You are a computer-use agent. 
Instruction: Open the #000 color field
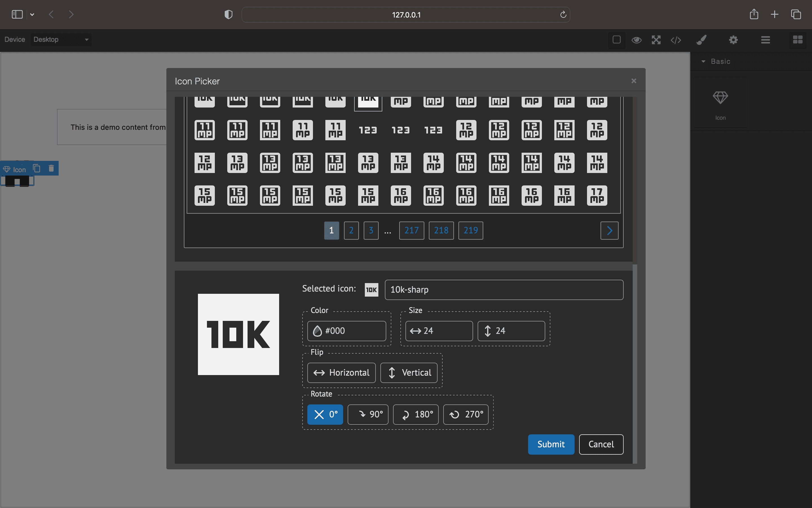[x=347, y=331]
